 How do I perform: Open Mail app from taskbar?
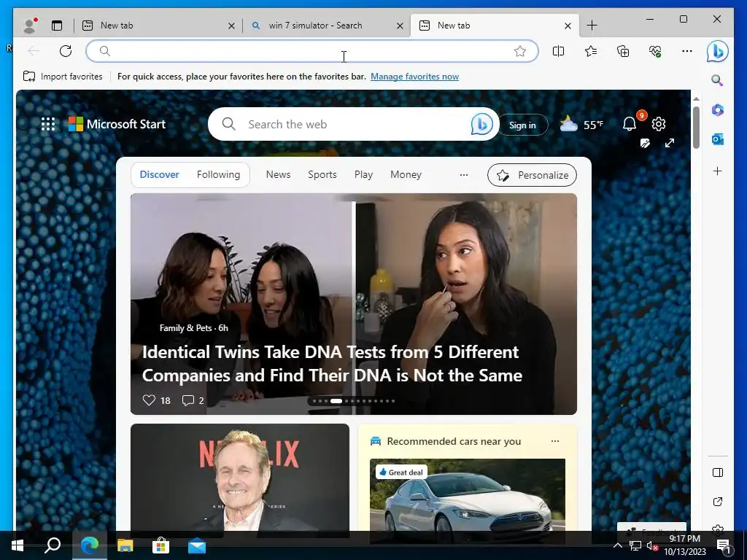(x=197, y=546)
